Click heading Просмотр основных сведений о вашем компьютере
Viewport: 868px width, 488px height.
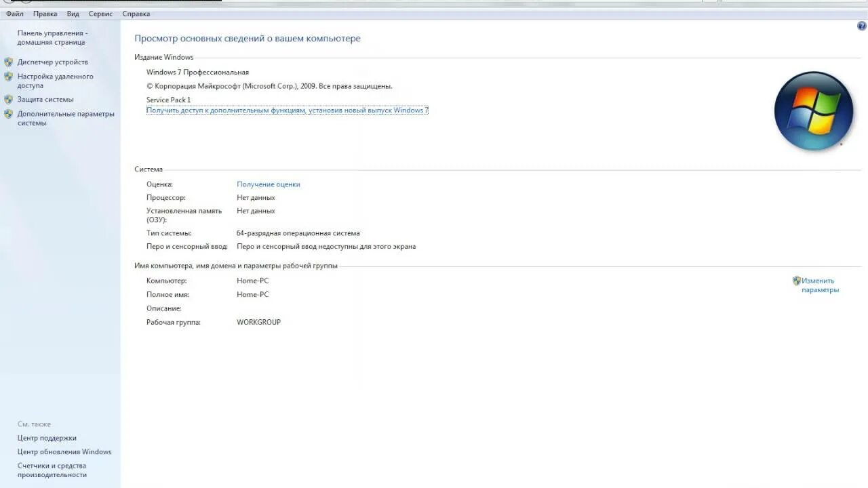248,39
